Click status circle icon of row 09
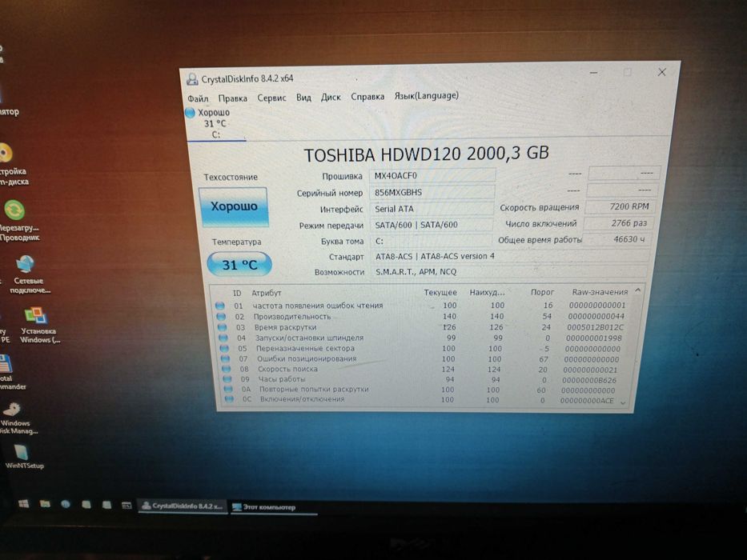The width and height of the screenshot is (747, 560). point(227,379)
